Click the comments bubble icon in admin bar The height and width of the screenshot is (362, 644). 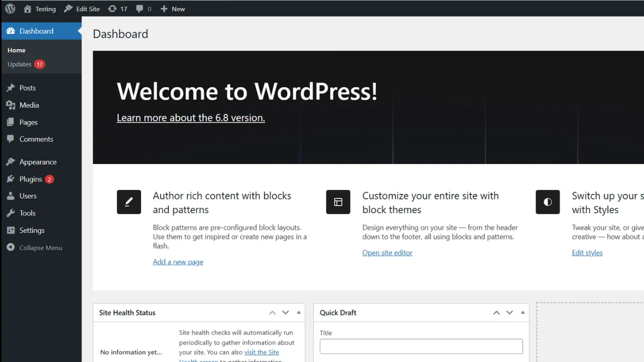139,9
